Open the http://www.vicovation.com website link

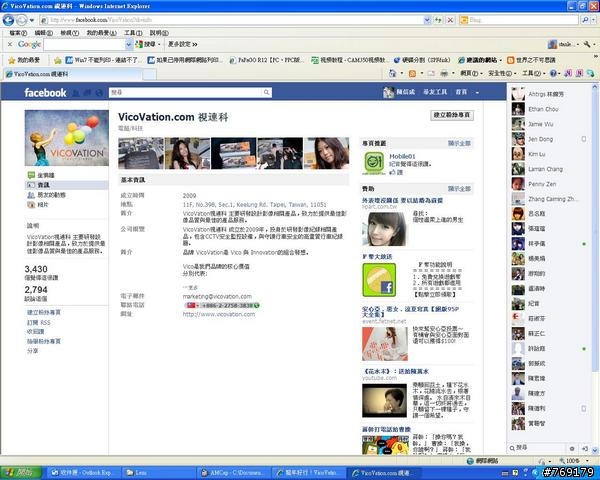coord(218,314)
